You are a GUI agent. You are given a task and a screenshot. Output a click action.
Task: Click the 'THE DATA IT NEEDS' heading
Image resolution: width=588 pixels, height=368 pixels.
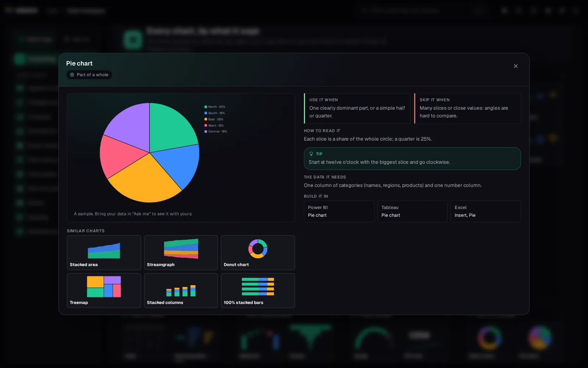click(x=325, y=177)
